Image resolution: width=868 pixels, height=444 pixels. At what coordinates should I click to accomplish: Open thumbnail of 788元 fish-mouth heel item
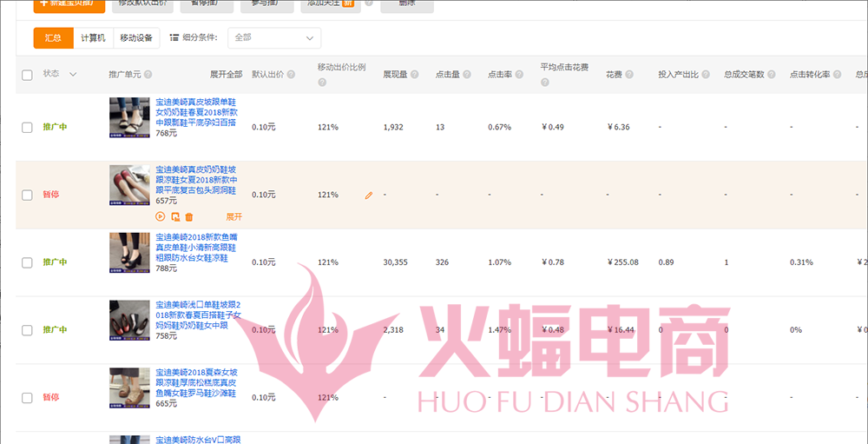coord(129,252)
